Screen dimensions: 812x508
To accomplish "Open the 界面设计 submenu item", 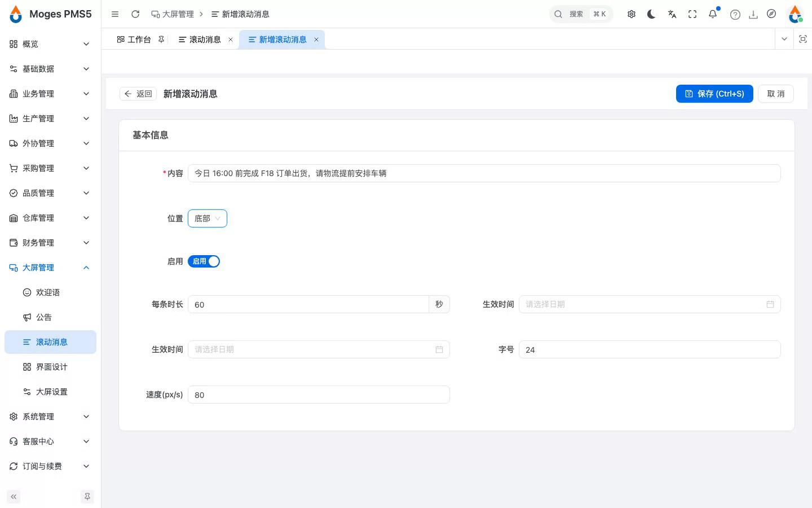I will click(x=50, y=367).
